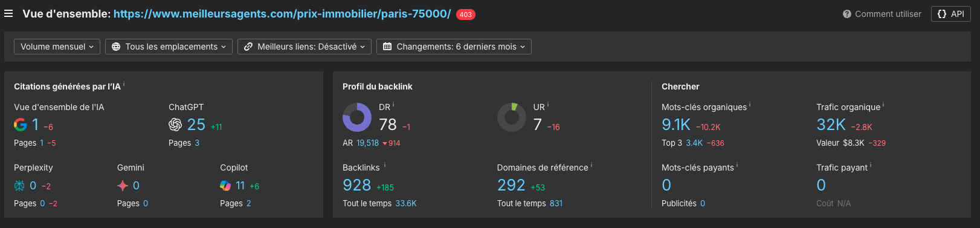
Task: Open ChatGPT Pages count 3
Action: coord(197,143)
